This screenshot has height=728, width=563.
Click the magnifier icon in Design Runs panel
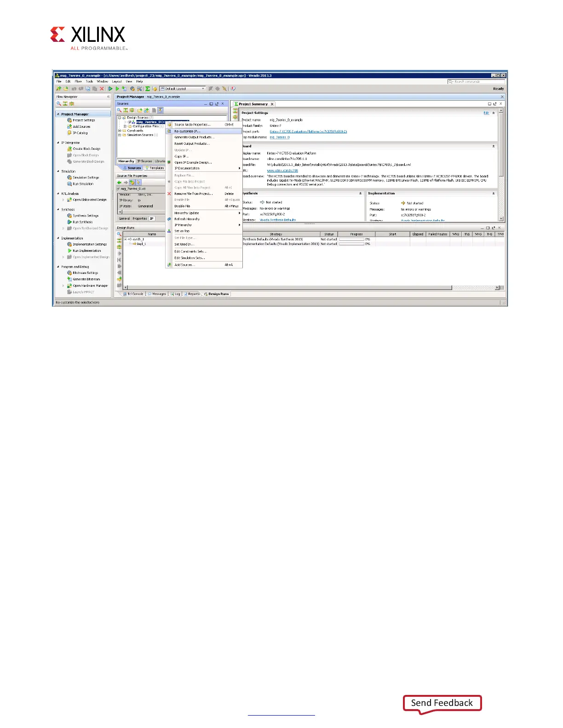pos(119,234)
